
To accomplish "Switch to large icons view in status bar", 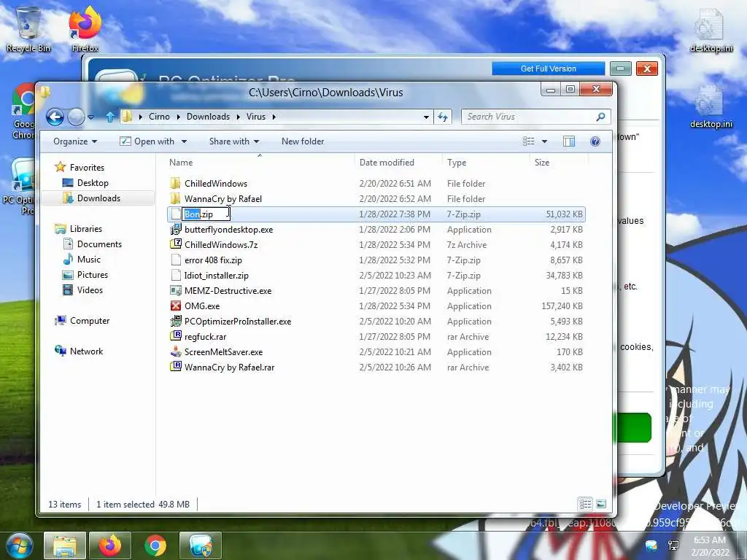I will tap(601, 504).
